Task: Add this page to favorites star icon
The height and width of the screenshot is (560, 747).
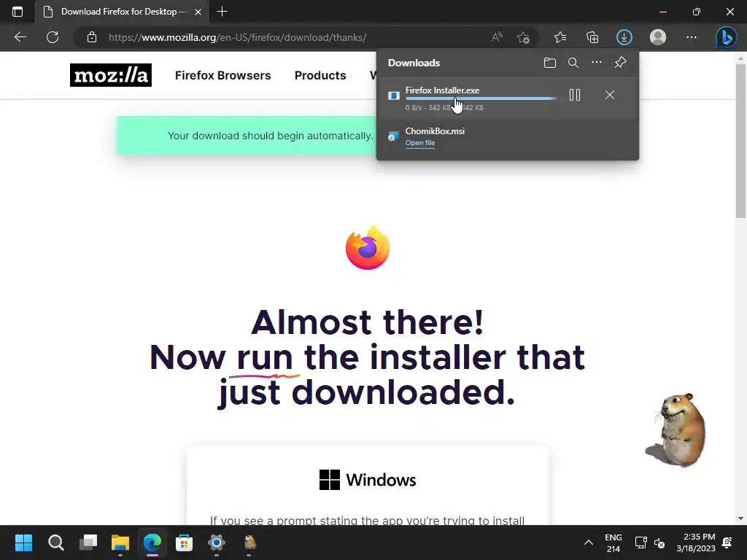Action: click(523, 37)
